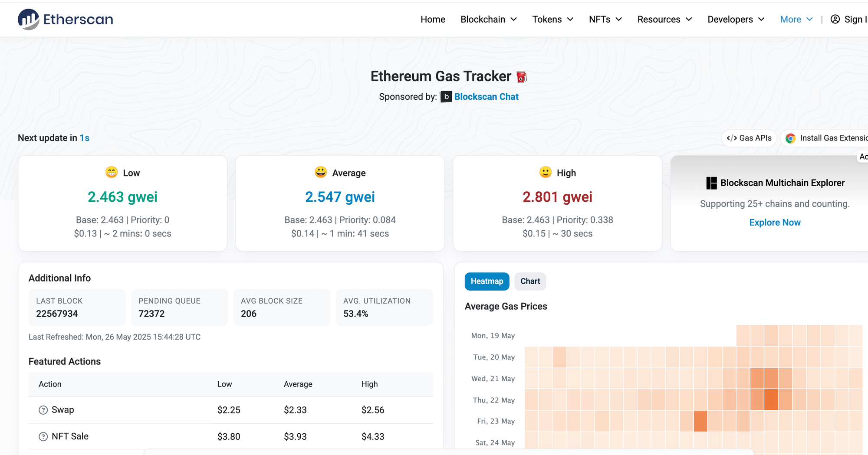
Task: Click the dark orange heatmap cell on Fri, 23 May
Action: click(x=700, y=421)
